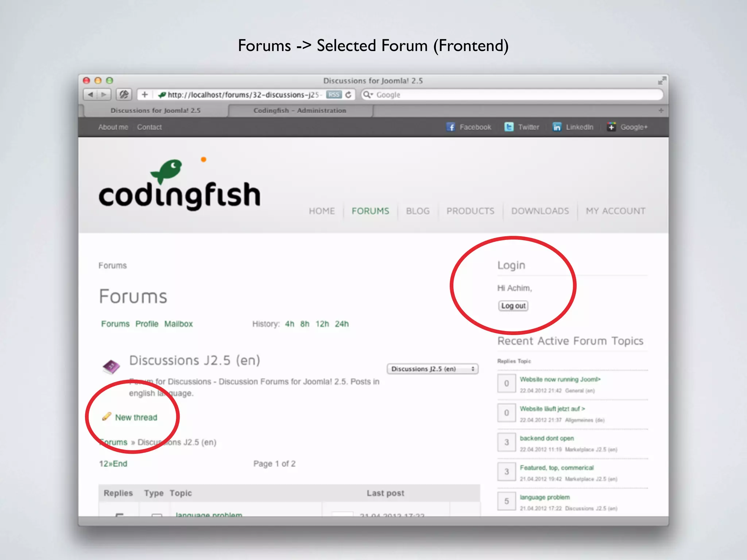Show the 12h history
Image resolution: width=747 pixels, height=560 pixels.
point(322,324)
